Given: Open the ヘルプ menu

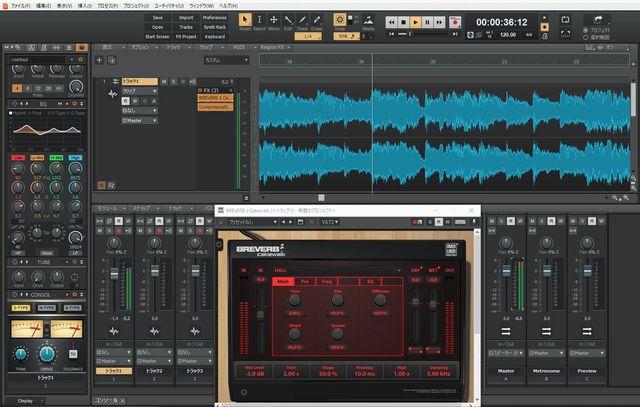Looking at the screenshot, I should coord(229,6).
